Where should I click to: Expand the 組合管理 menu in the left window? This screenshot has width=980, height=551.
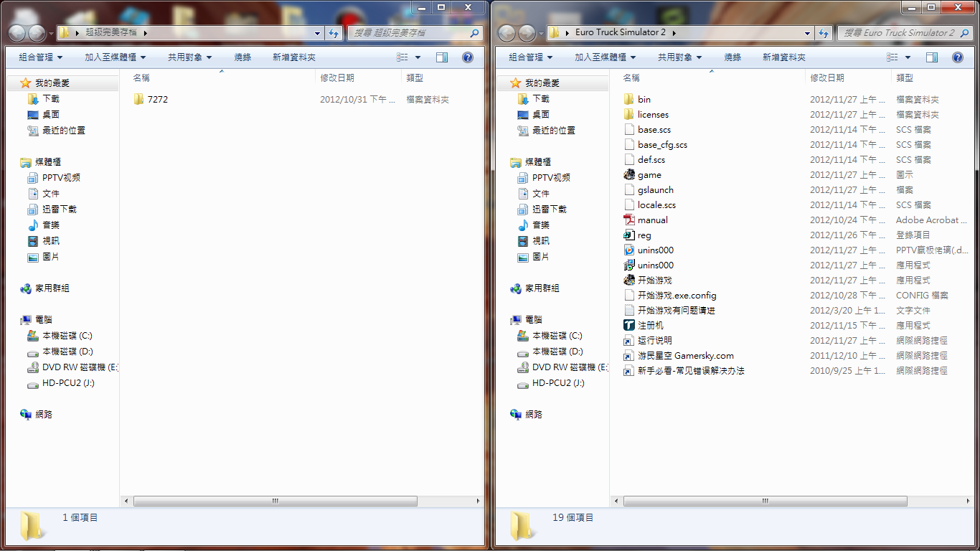tap(41, 57)
